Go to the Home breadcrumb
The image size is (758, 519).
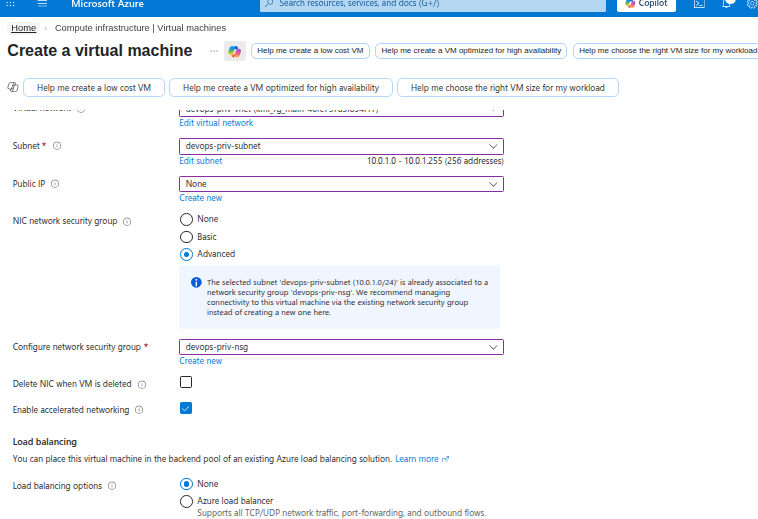pos(24,28)
